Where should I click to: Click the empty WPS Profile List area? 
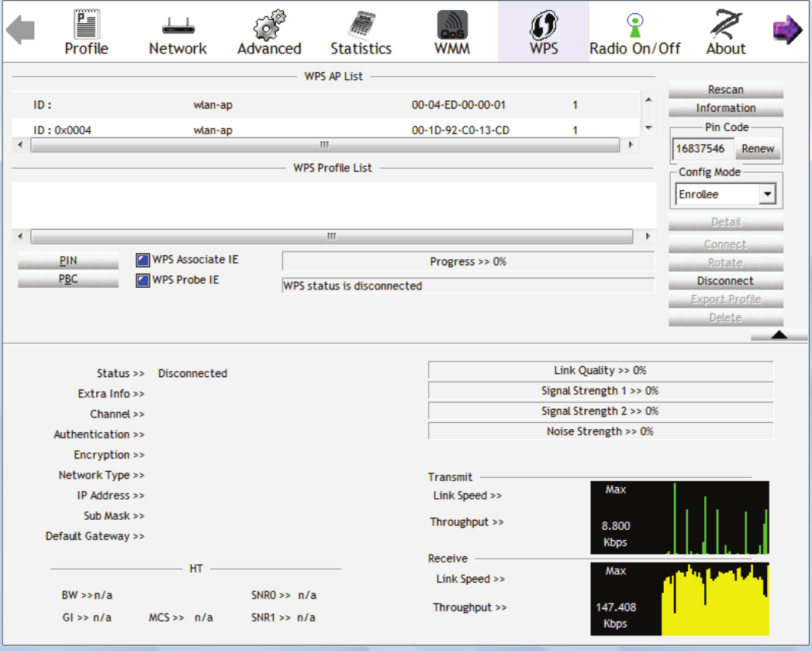point(334,205)
